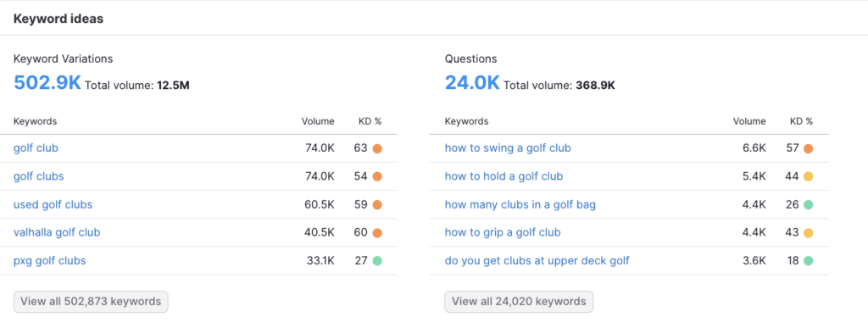The image size is (868, 334).
Task: Click the orange KD dot for 'how to swing a golf club'
Action: click(x=808, y=148)
